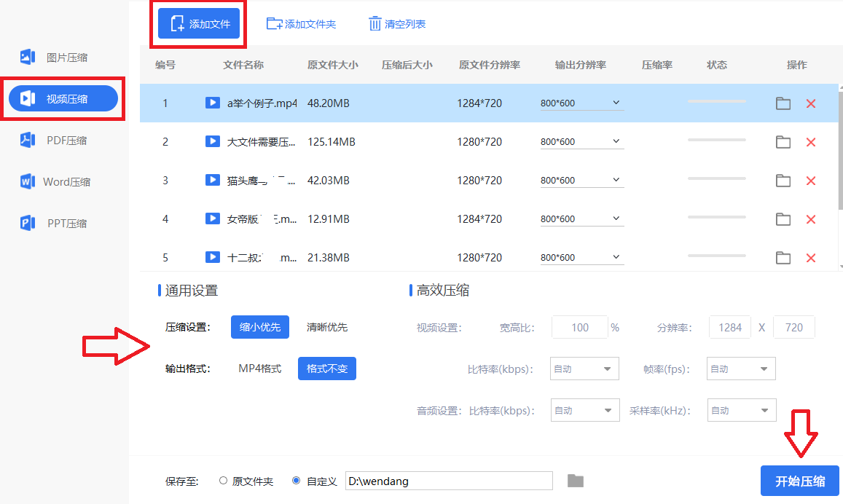843x504 pixels.
Task: Click the 开始压缩 button
Action: [x=799, y=481]
